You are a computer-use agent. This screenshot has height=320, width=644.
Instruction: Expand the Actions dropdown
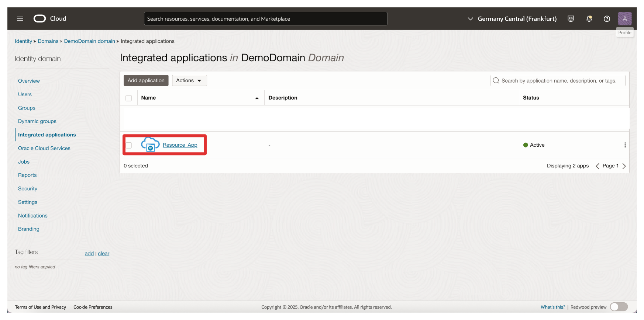click(x=189, y=80)
